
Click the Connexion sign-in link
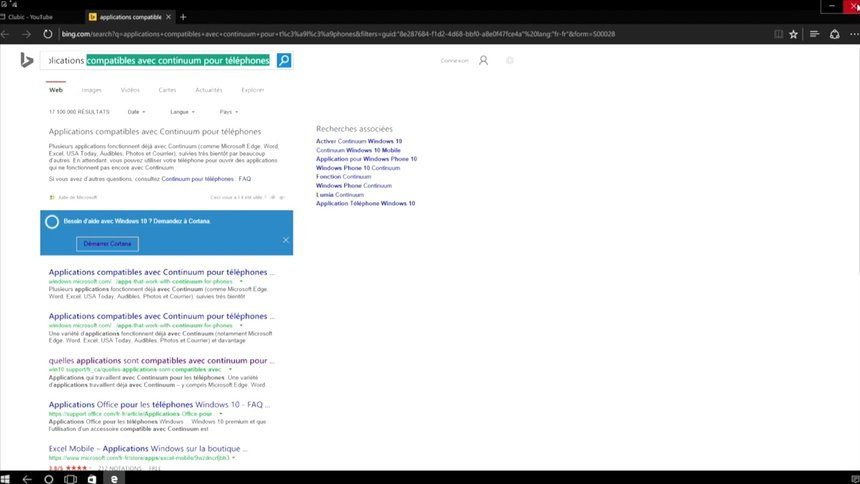(454, 60)
